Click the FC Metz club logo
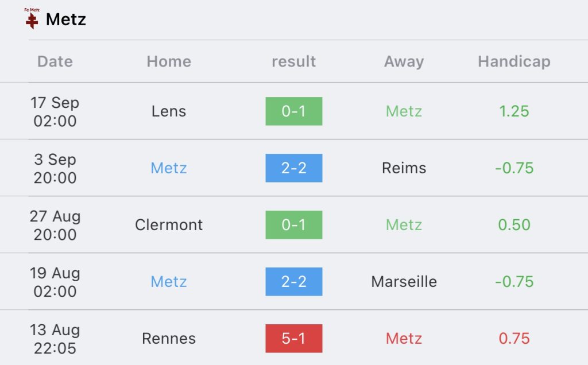Image resolution: width=588 pixels, height=365 pixels. coord(32,18)
